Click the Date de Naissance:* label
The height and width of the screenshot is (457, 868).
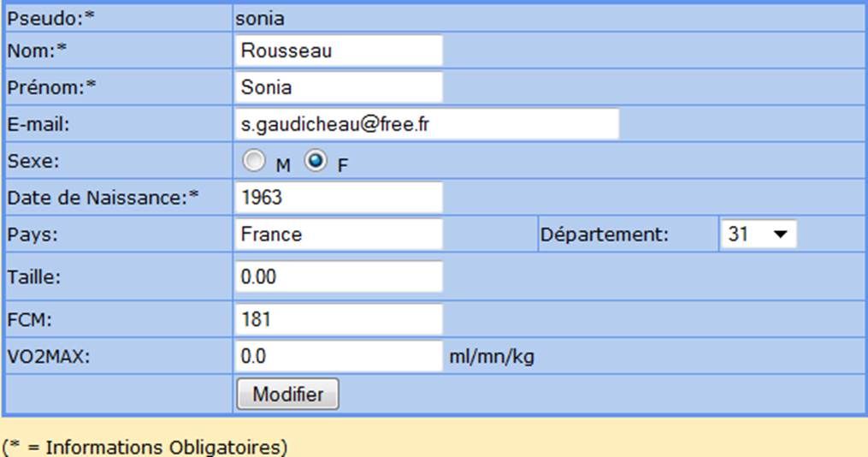pyautogui.click(x=103, y=197)
